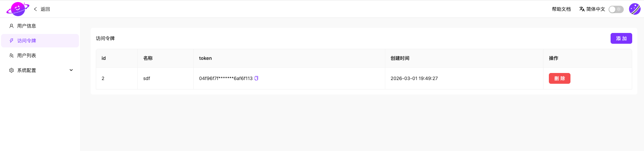
Task: Expand the 系统配置 submenu chevron
Action: point(71,70)
